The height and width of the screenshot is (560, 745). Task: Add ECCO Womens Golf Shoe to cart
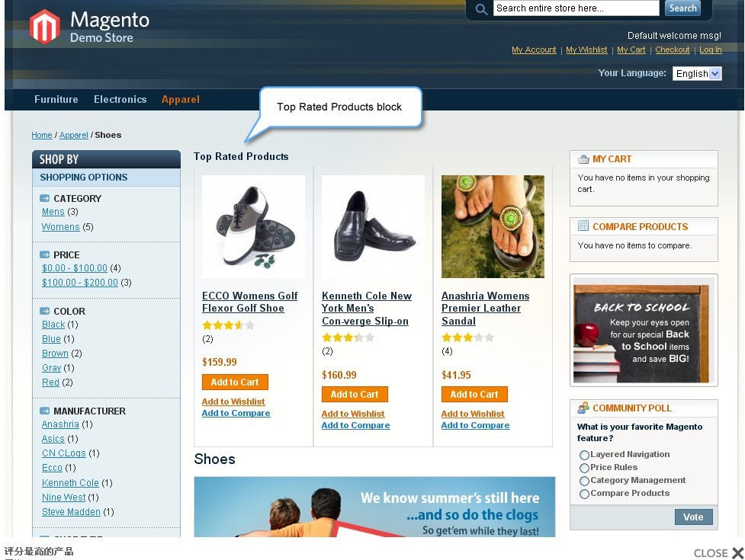point(235,382)
